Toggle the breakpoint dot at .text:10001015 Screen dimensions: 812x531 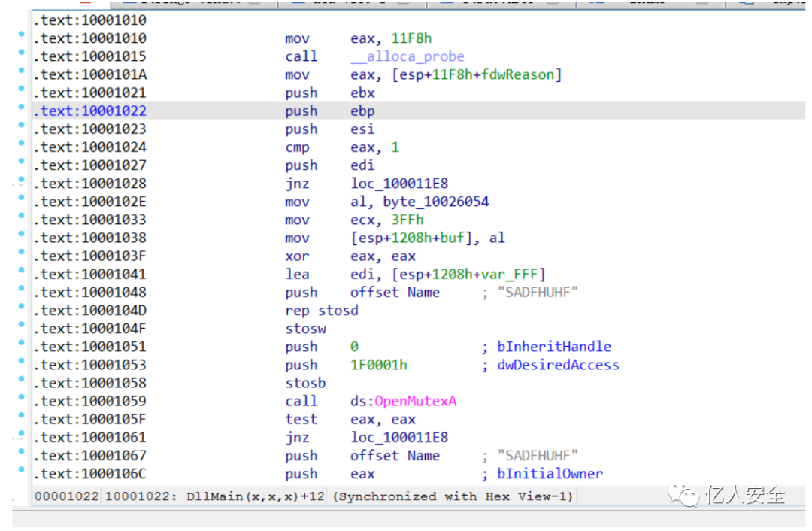21,53
